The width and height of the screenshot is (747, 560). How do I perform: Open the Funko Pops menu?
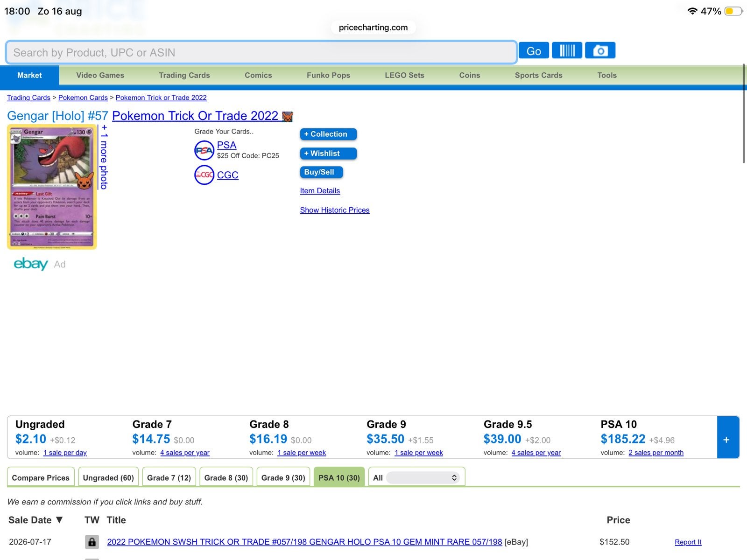(328, 75)
